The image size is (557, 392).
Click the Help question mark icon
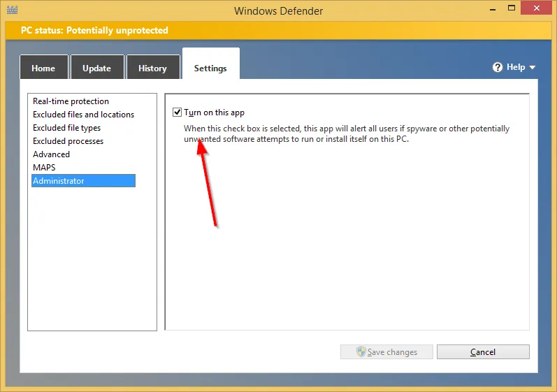point(498,67)
